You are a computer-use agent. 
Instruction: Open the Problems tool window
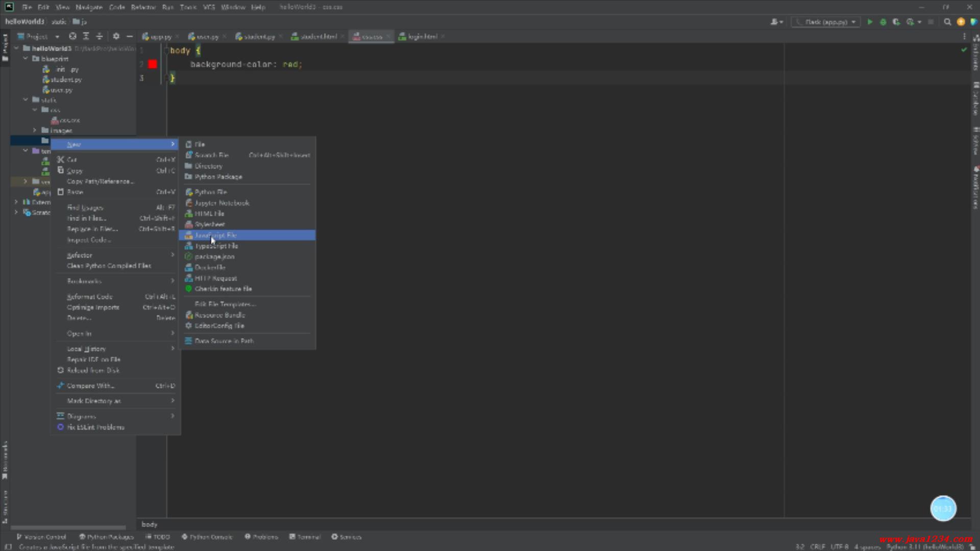tap(261, 537)
